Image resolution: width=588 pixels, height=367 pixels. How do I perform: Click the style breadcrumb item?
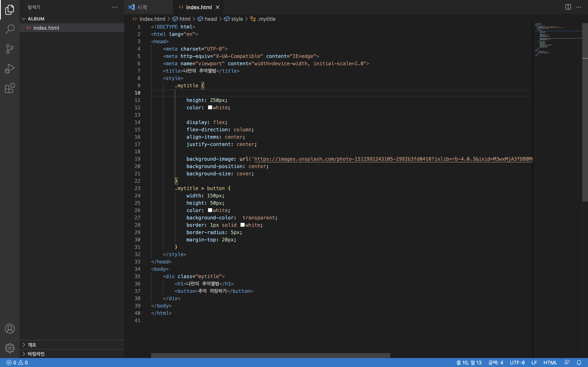(x=237, y=19)
